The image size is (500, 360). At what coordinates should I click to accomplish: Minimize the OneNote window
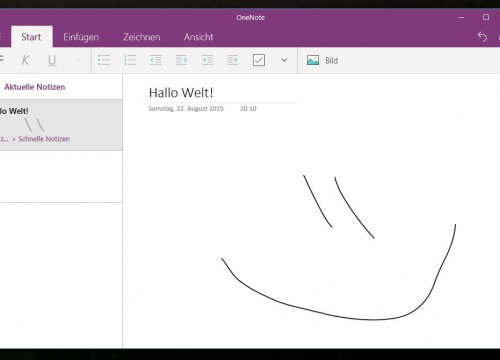(x=461, y=17)
